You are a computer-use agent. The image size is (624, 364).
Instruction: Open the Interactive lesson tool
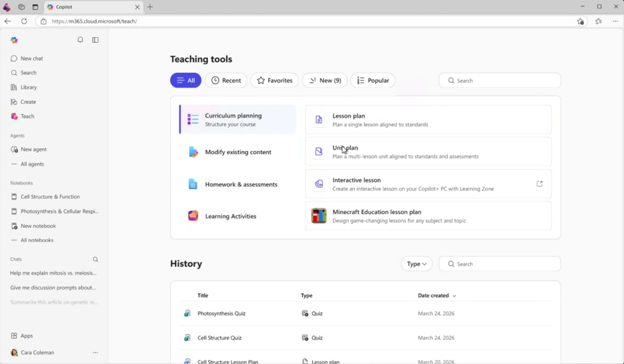pos(428,184)
